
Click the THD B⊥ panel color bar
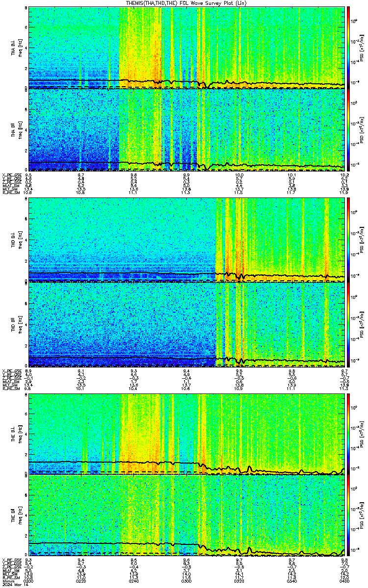[349, 239]
